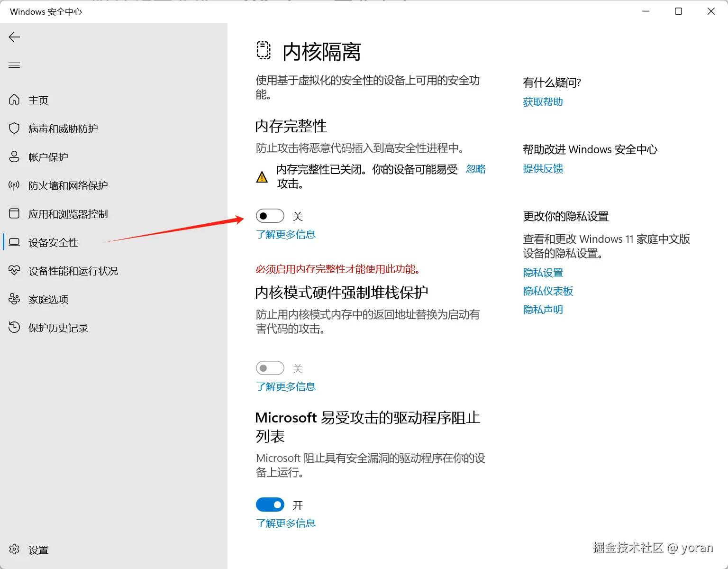Image resolution: width=728 pixels, height=569 pixels.
Task: Click the 更改你的隐私设置 heading
Action: 566,216
